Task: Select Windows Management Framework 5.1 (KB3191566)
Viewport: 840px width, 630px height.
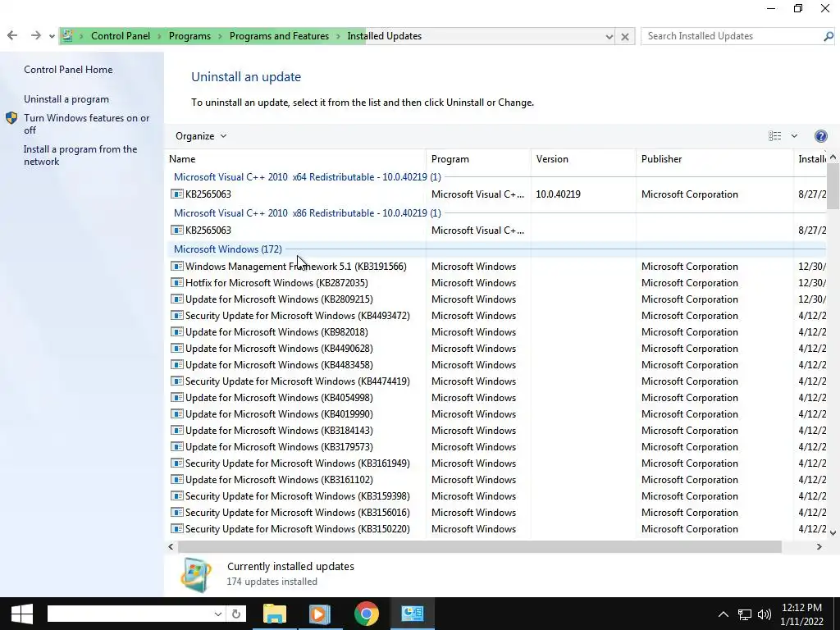Action: [497, 267]
